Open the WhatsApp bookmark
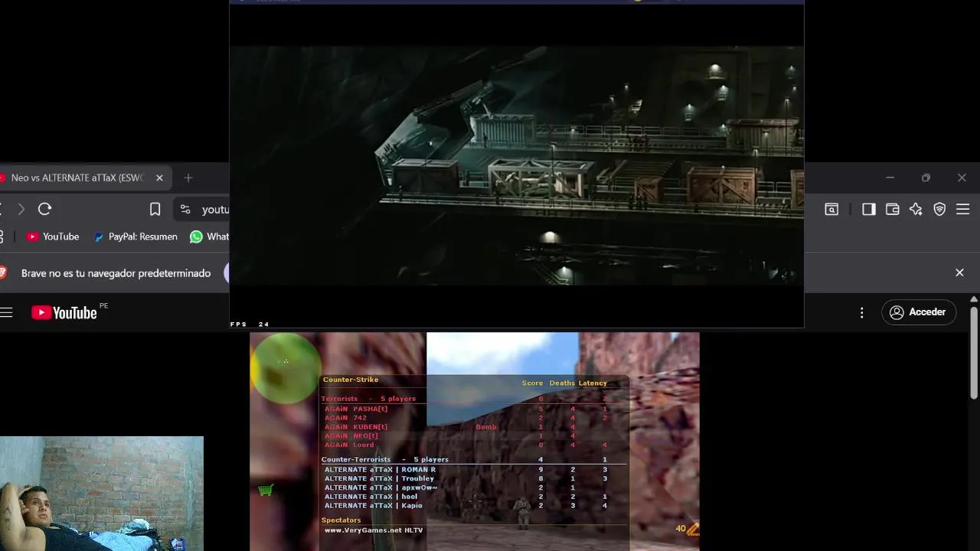The height and width of the screenshot is (551, 980). click(x=209, y=236)
